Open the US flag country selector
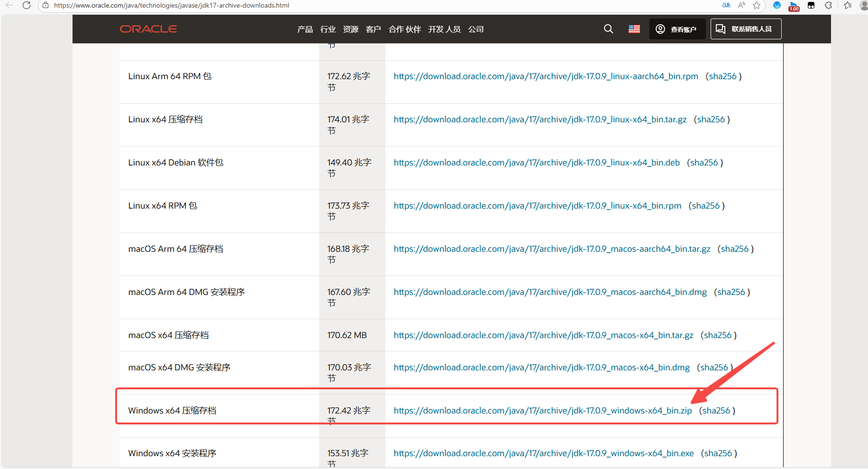Viewport: 868px width, 469px height. point(634,29)
